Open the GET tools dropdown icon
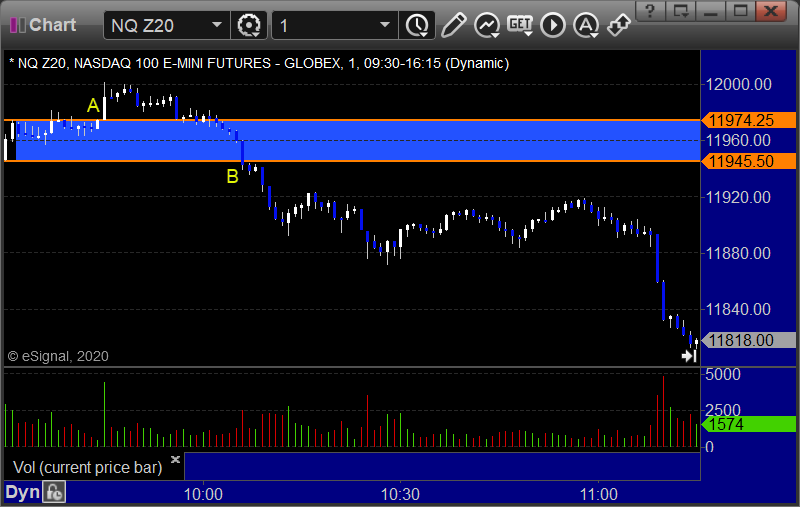This screenshot has width=800, height=507. [x=520, y=25]
